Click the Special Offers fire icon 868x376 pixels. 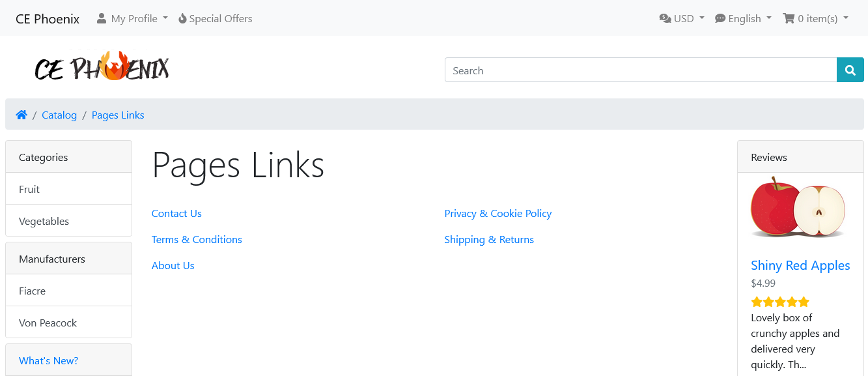[182, 18]
